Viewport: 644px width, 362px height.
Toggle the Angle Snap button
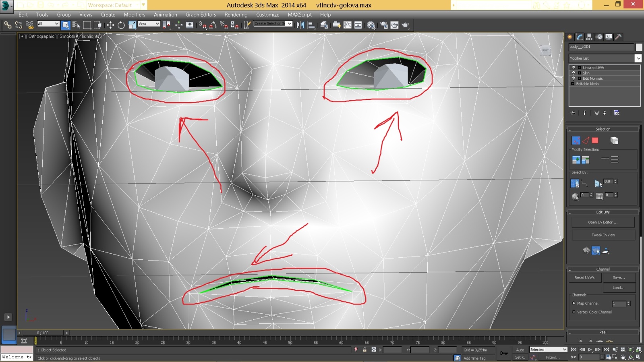tap(213, 25)
